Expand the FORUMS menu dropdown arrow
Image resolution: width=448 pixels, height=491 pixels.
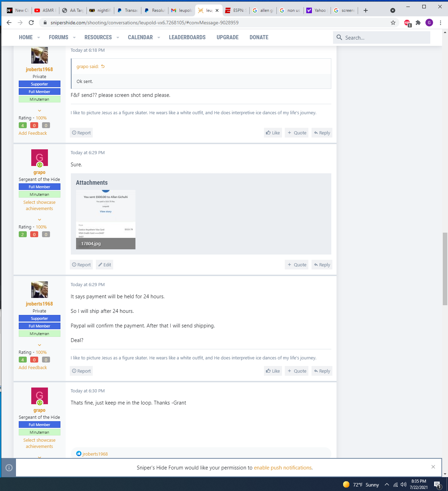tap(74, 38)
